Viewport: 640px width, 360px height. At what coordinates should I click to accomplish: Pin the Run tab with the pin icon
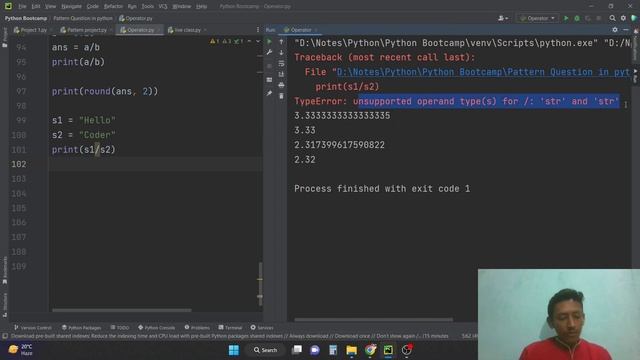pos(269,93)
